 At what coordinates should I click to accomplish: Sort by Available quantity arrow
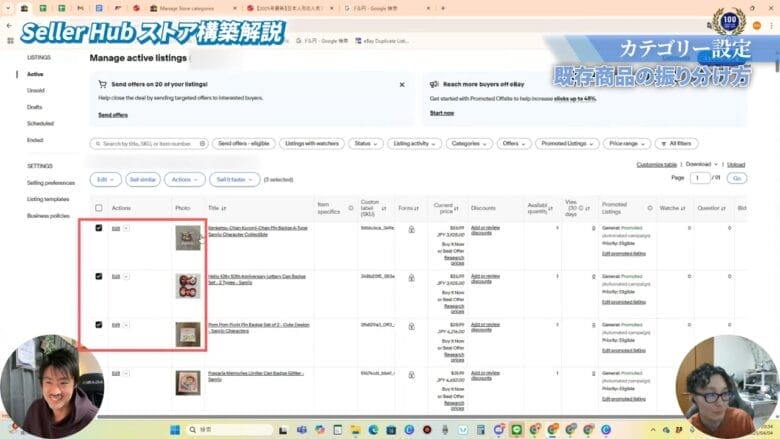pyautogui.click(x=551, y=208)
